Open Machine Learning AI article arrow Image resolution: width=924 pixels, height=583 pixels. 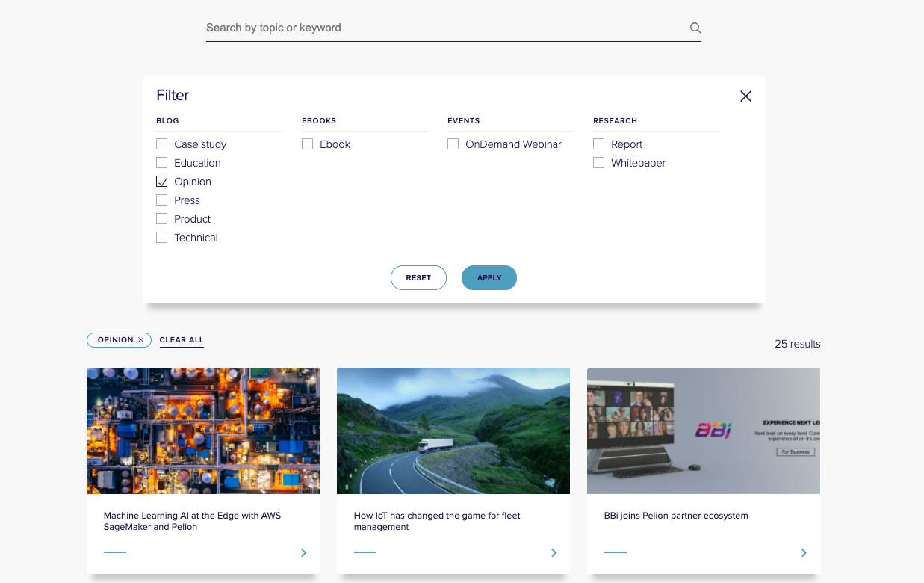pyautogui.click(x=303, y=553)
